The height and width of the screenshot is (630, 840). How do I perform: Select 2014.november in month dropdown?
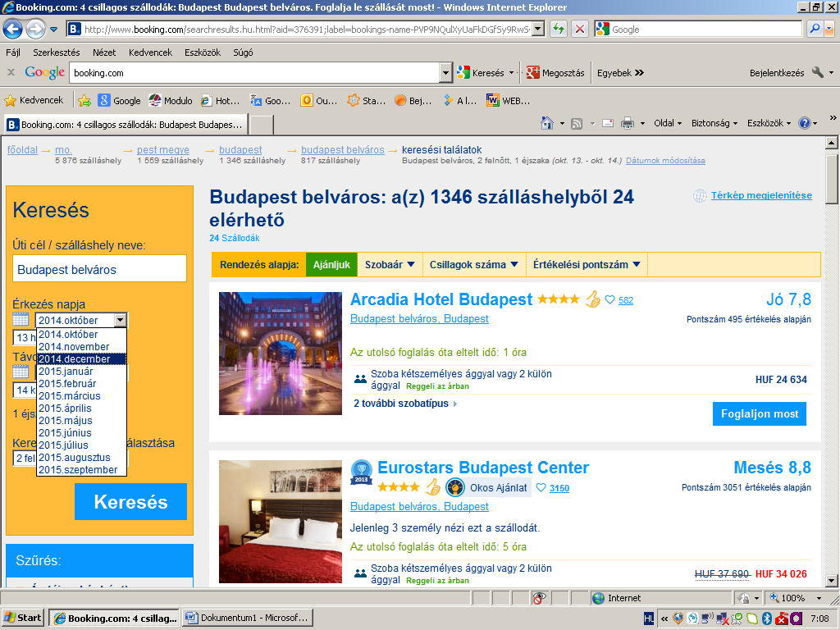tap(81, 347)
